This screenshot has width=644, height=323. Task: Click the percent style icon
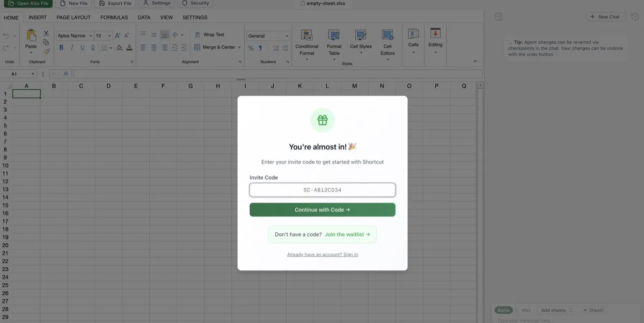tap(250, 48)
